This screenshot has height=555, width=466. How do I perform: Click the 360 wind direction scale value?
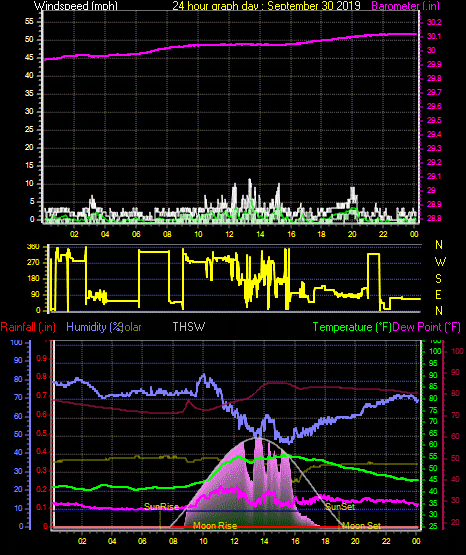(x=33, y=247)
